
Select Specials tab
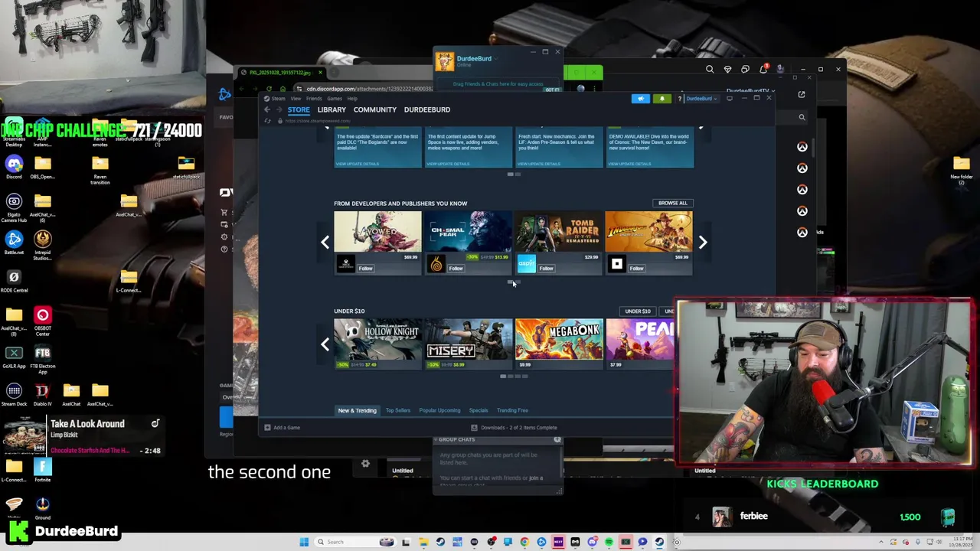click(479, 410)
